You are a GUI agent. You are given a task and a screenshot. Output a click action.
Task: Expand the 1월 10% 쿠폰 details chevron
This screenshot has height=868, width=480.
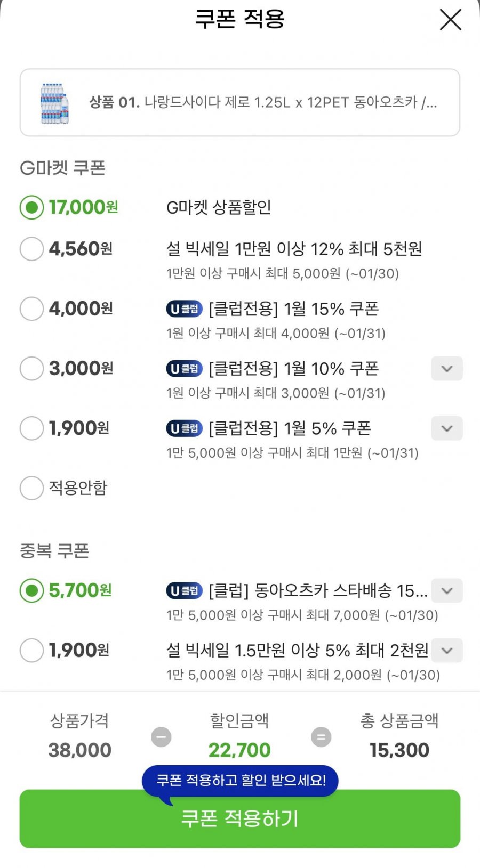447,369
